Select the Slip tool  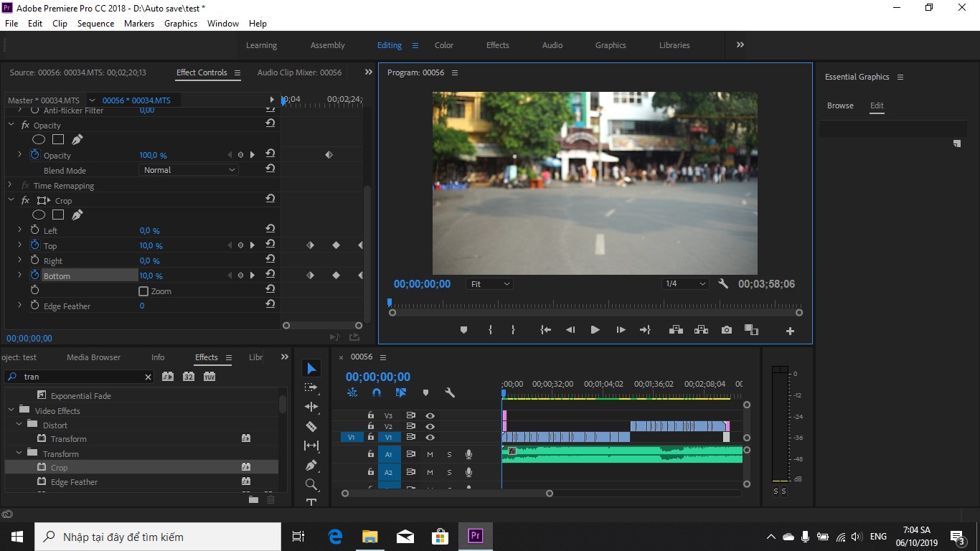click(x=311, y=446)
